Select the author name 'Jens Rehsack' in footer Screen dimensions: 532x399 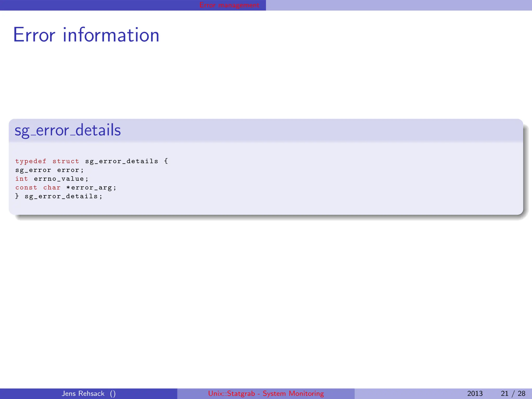coord(83,394)
